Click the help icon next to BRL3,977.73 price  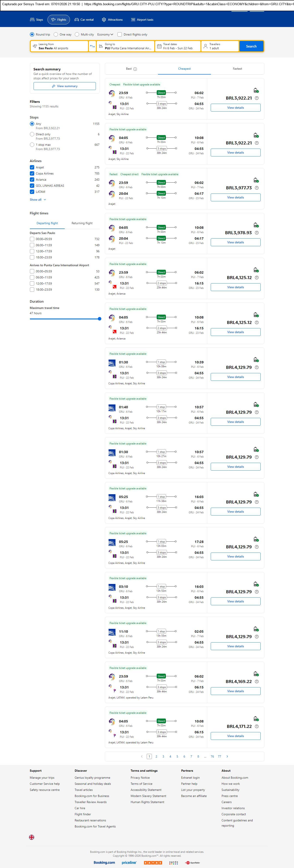(257, 188)
